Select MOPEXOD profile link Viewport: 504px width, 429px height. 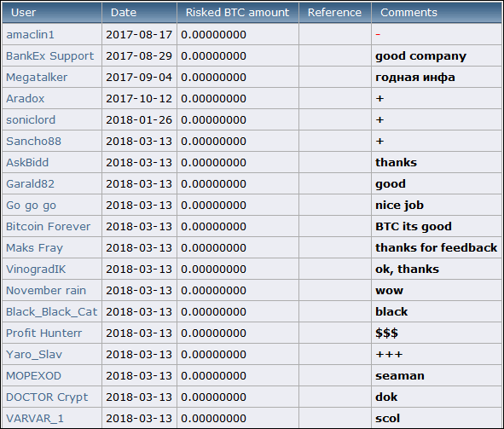pos(33,375)
